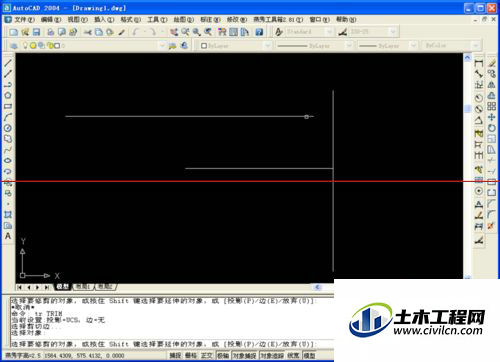This screenshot has height=362, width=500.
Task: Open the DesignCenter icon
Action: (234, 32)
